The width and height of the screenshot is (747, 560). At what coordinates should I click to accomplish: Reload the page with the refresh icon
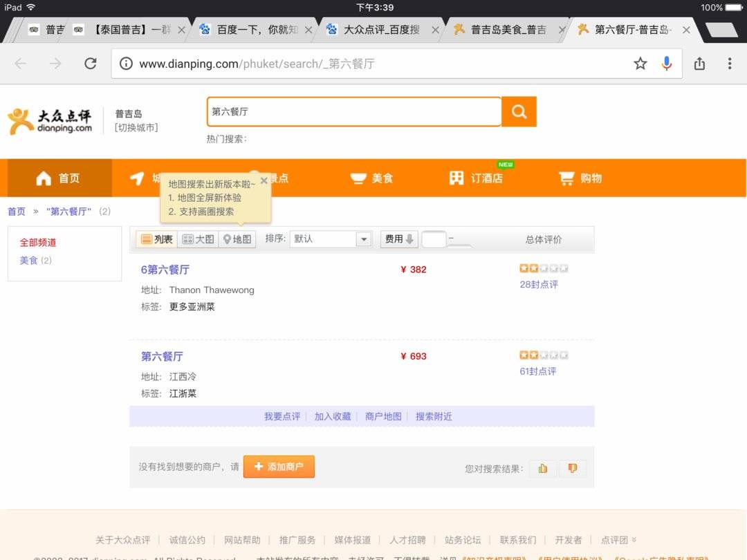click(x=91, y=64)
